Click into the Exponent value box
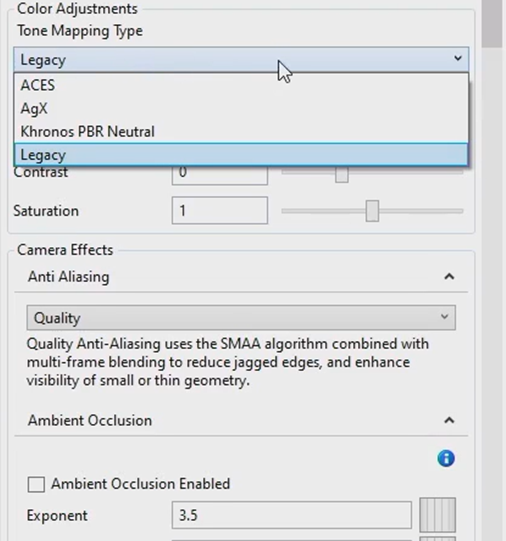506x541 pixels. point(291,515)
